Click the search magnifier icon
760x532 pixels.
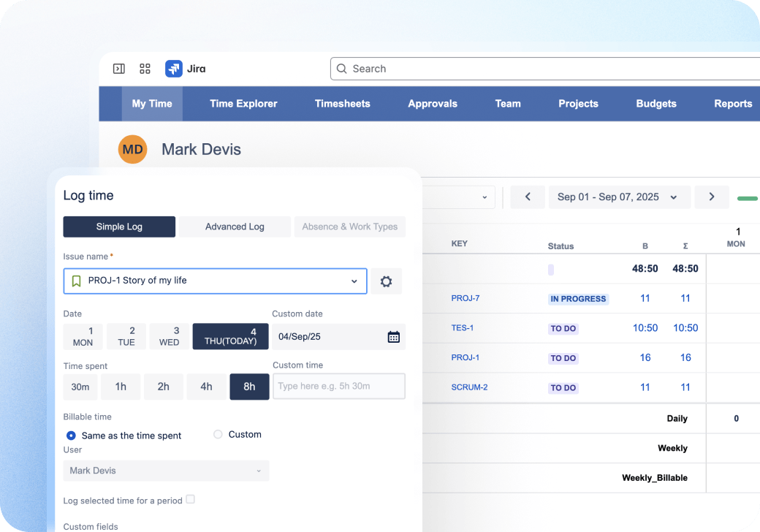pyautogui.click(x=342, y=69)
